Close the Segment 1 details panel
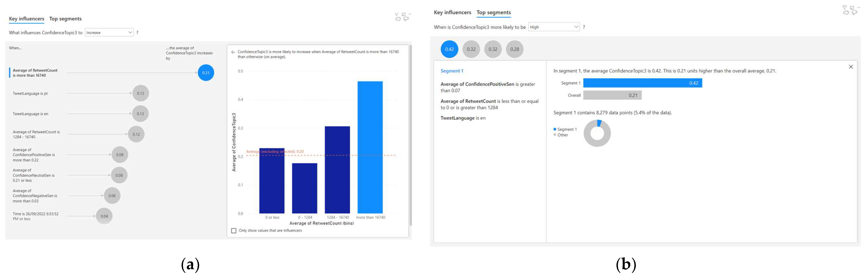 point(850,67)
